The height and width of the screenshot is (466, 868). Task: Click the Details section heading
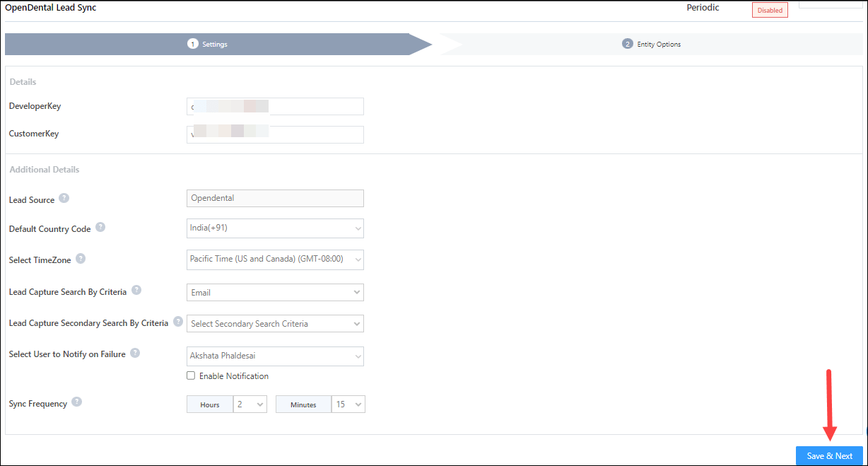pos(23,82)
